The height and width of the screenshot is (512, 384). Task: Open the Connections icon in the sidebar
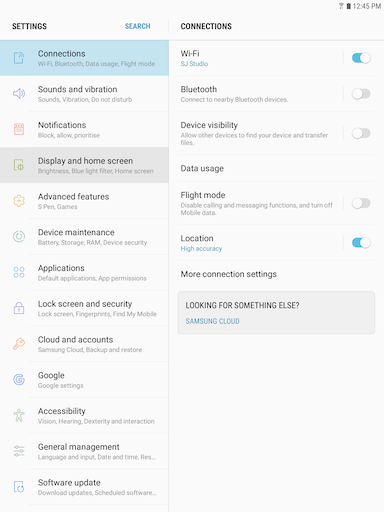[x=19, y=58]
